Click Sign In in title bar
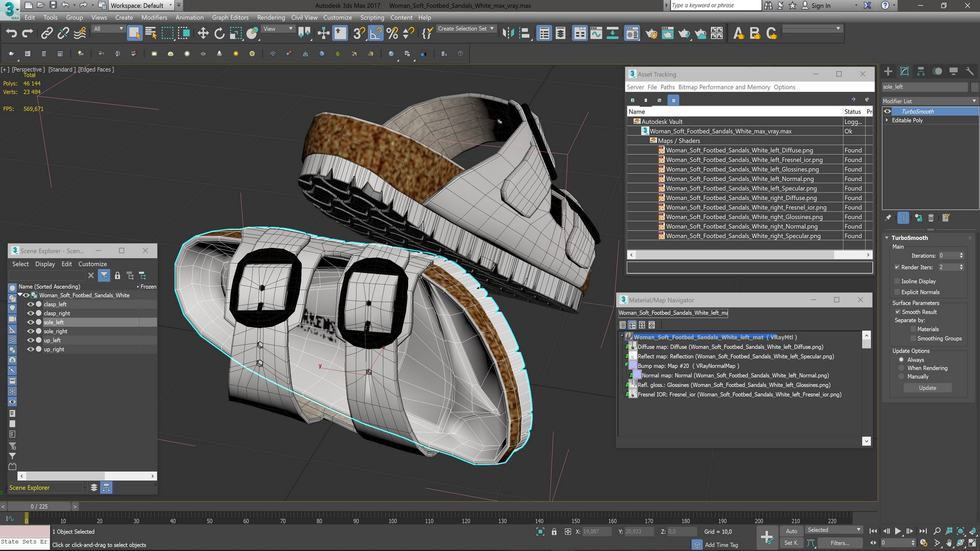 [821, 6]
